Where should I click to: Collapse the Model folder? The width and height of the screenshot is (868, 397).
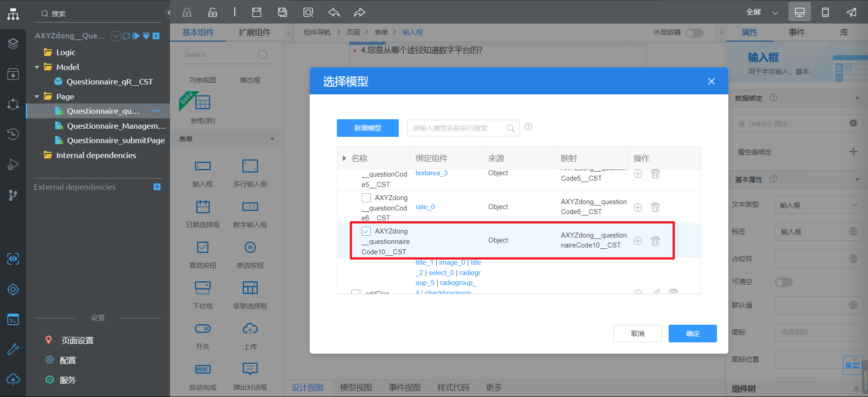tap(37, 67)
